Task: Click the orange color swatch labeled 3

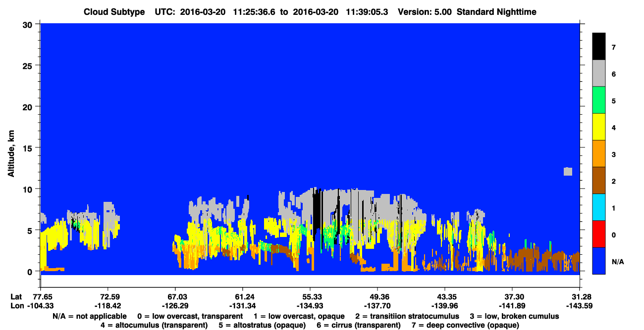Action: coord(599,154)
